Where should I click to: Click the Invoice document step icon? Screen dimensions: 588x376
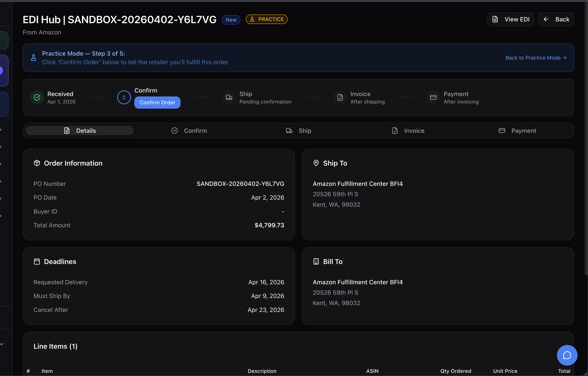point(340,97)
